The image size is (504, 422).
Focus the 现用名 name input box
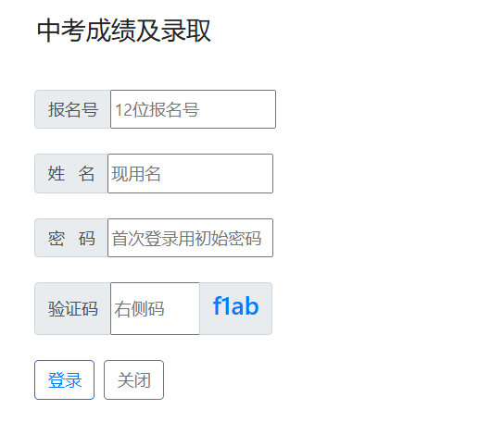[x=190, y=173]
